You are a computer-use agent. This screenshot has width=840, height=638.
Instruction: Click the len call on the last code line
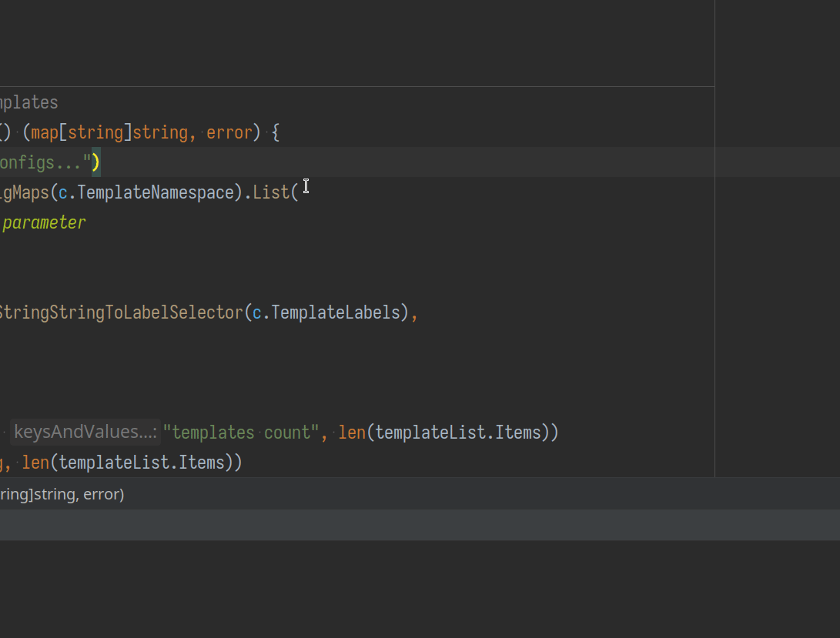pos(35,463)
